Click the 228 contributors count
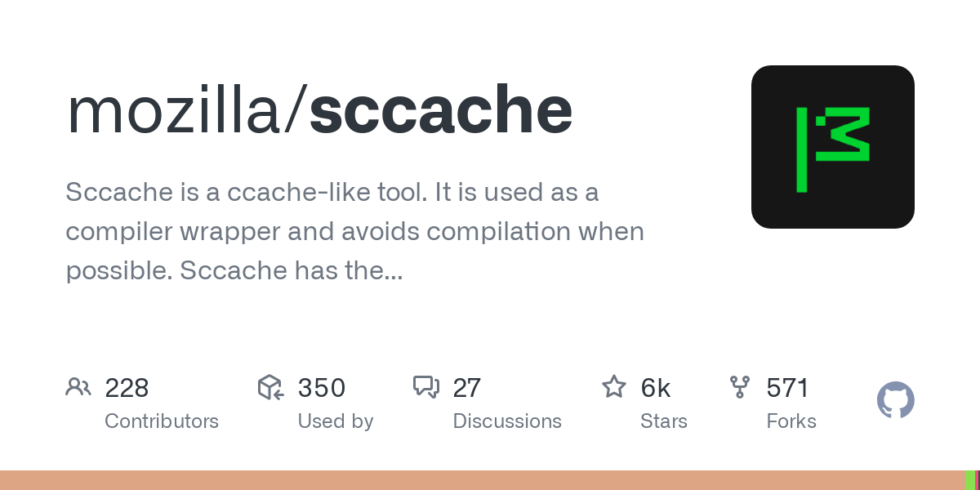This screenshot has height=490, width=980. coord(127,388)
